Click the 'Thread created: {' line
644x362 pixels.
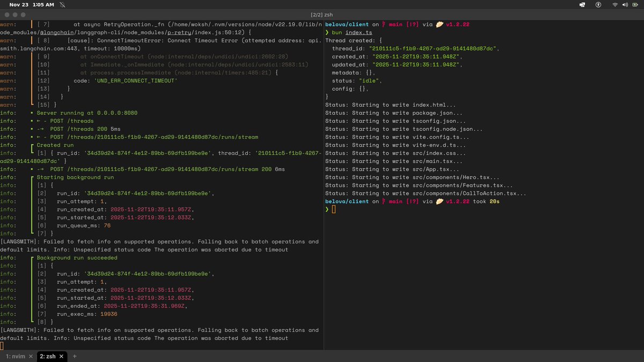point(353,41)
